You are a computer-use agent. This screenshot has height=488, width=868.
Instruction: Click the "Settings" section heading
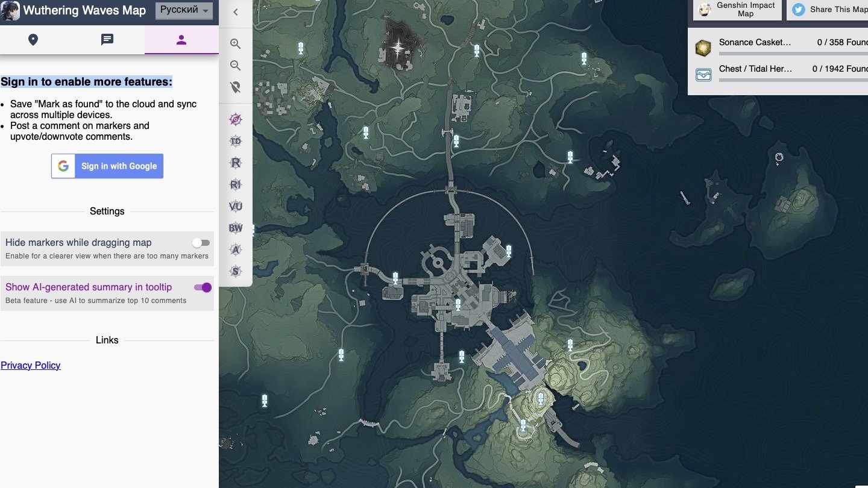pyautogui.click(x=107, y=211)
